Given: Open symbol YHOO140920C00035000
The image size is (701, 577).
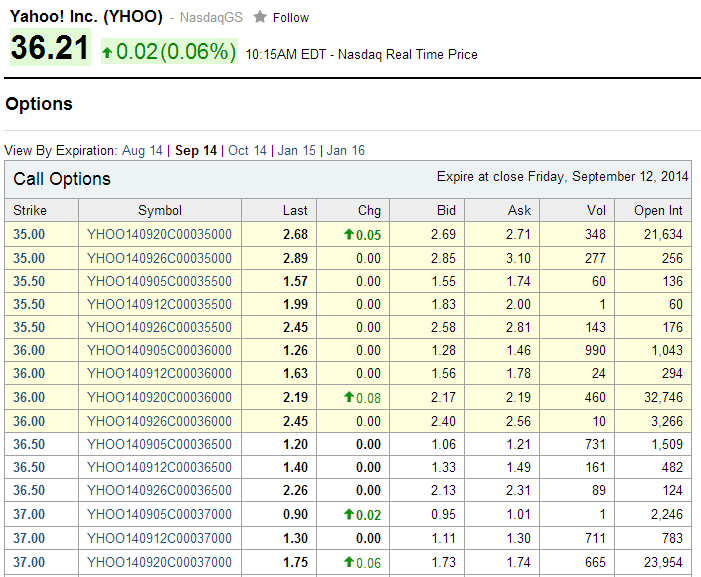Looking at the screenshot, I should coord(160,234).
